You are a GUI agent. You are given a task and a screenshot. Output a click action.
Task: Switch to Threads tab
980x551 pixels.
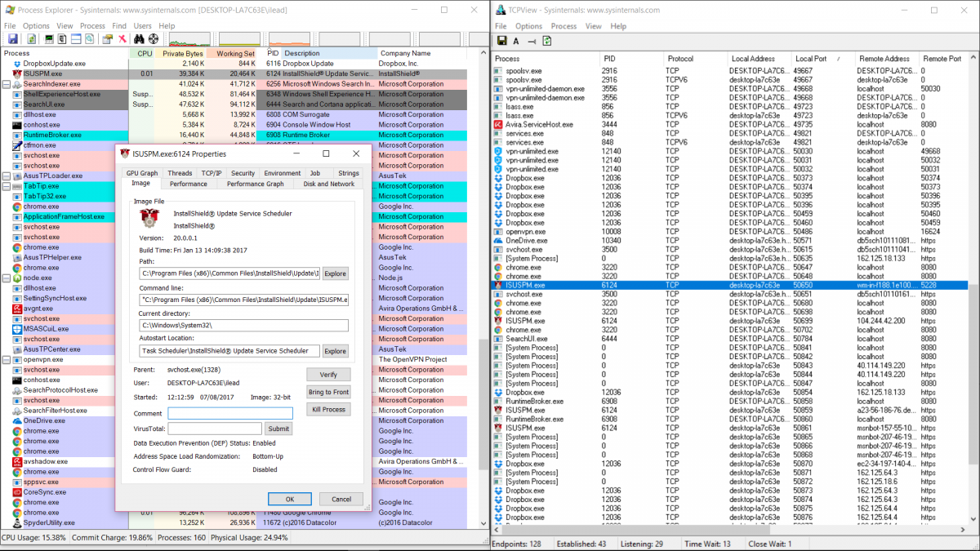tap(180, 173)
